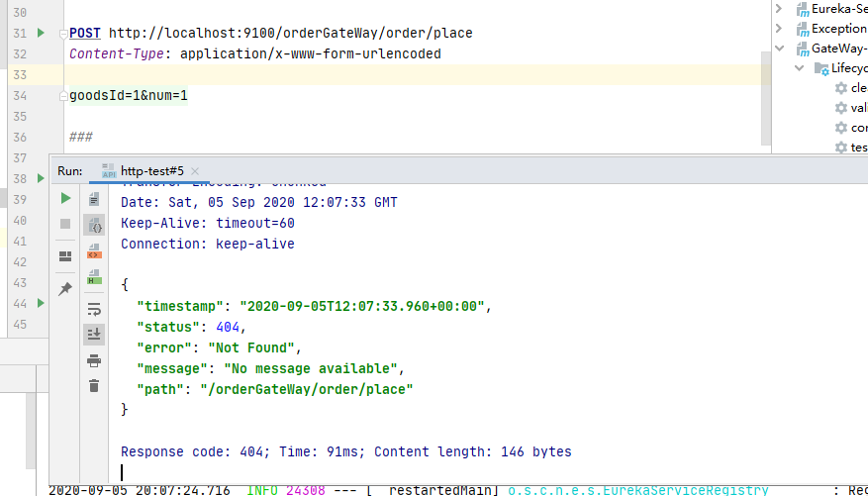Rerun the http-test#5 request
The width and height of the screenshot is (868, 496).
pyautogui.click(x=65, y=199)
